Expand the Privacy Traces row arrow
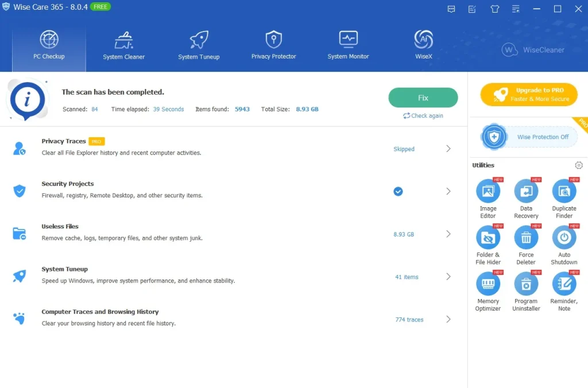This screenshot has width=588, height=388. click(x=448, y=149)
